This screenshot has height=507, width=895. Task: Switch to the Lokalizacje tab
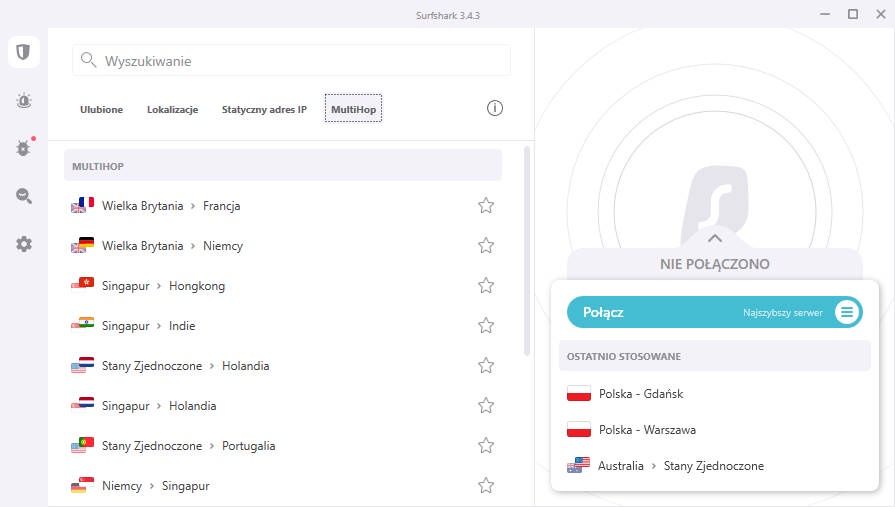(172, 109)
